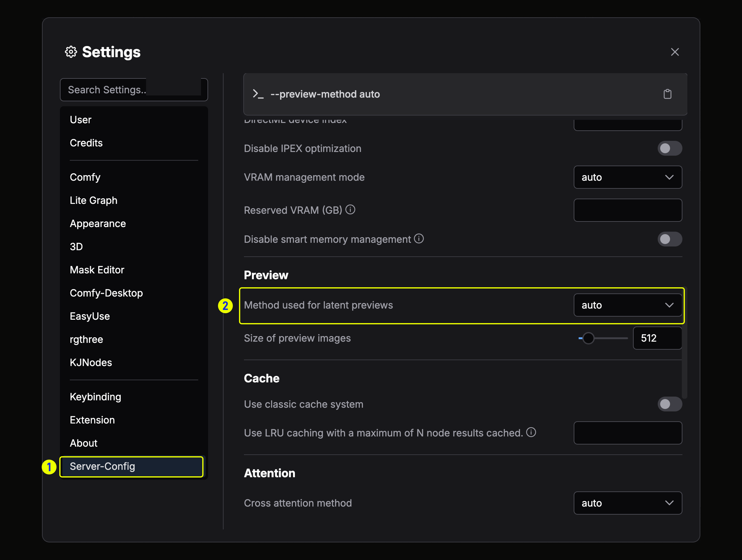Select the Server-Config category
This screenshot has width=742, height=560.
click(x=102, y=466)
